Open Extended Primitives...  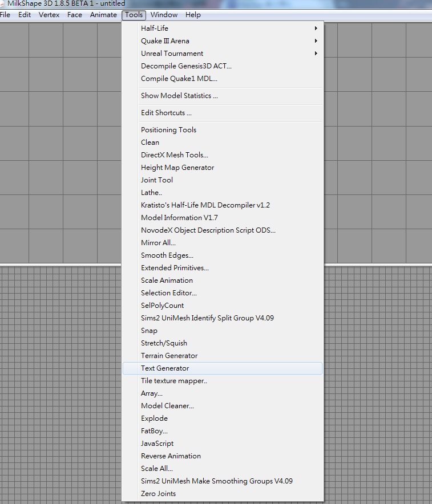(222, 267)
